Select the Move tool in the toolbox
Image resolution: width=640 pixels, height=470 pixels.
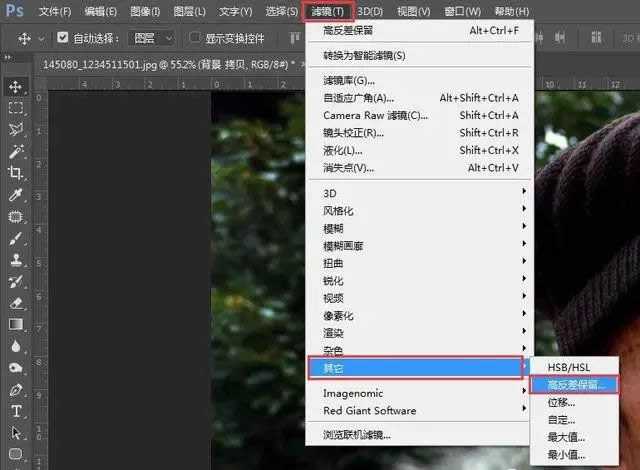(16, 86)
